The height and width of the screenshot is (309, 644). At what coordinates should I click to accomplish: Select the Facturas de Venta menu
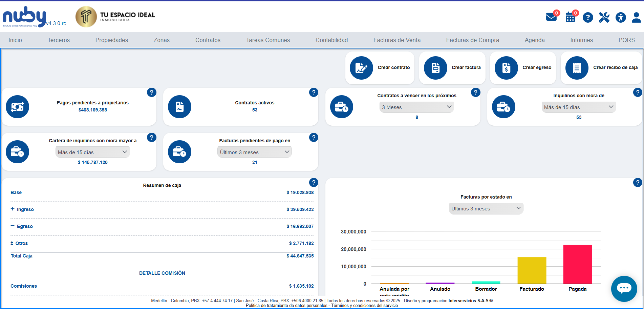[397, 40]
